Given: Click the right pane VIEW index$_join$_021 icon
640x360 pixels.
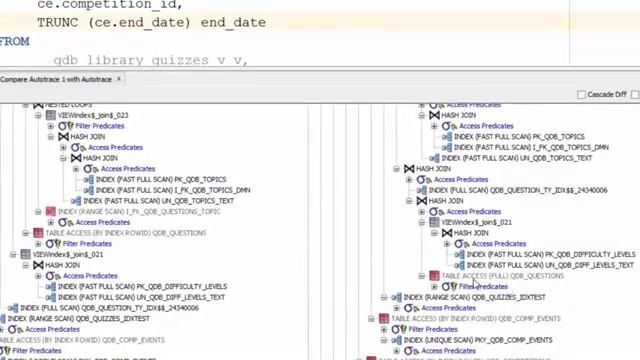Looking at the screenshot, I should click(x=434, y=222).
